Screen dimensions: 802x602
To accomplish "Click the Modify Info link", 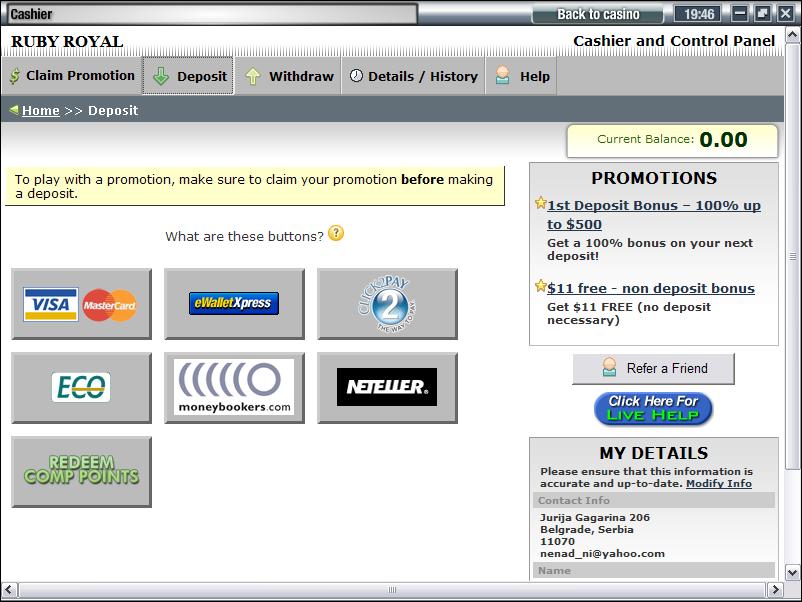I will tap(718, 484).
